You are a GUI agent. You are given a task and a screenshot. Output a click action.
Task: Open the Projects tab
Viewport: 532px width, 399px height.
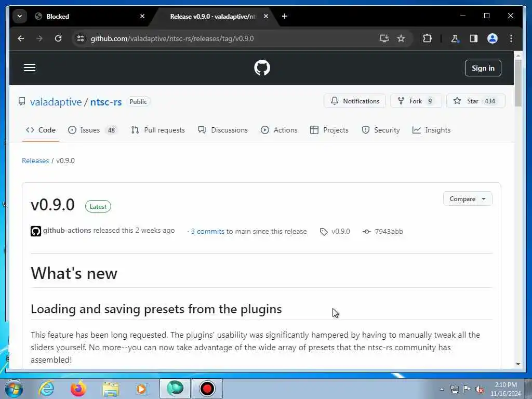coord(329,130)
